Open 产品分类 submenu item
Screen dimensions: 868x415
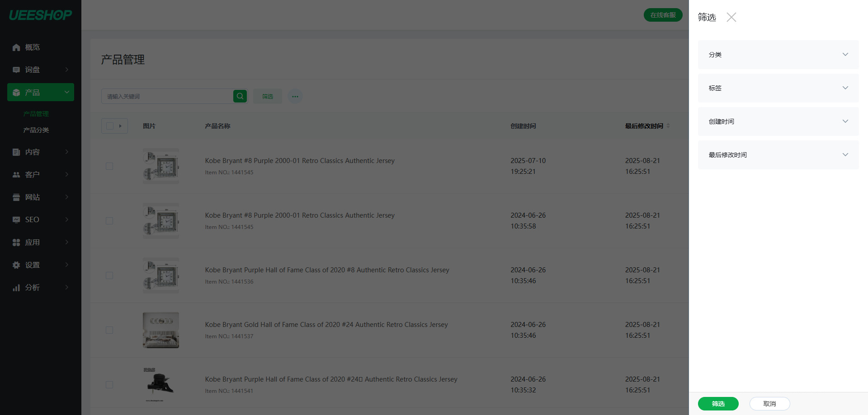(x=36, y=130)
